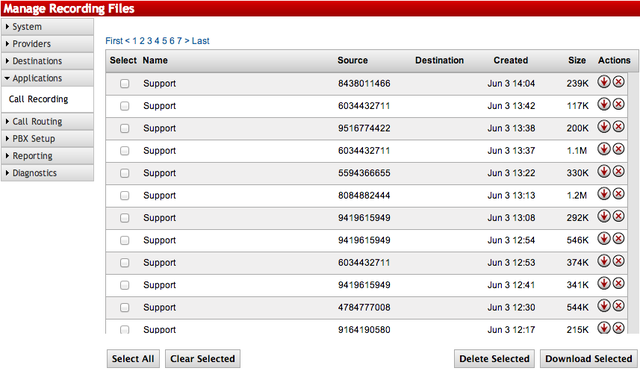Viewport: 640px width, 374px height.
Task: Select the recording checkbox for Jun 3 13:42
Action: (x=124, y=106)
